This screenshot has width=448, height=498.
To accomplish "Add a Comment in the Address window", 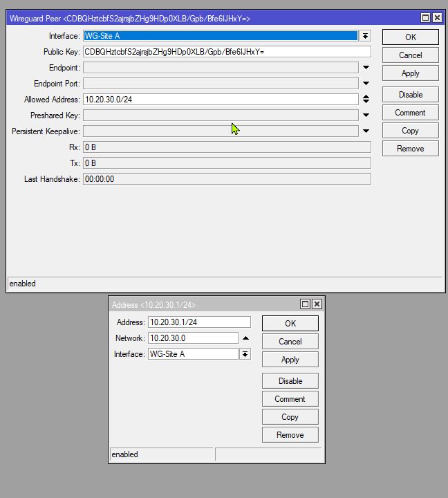I will pos(290,399).
